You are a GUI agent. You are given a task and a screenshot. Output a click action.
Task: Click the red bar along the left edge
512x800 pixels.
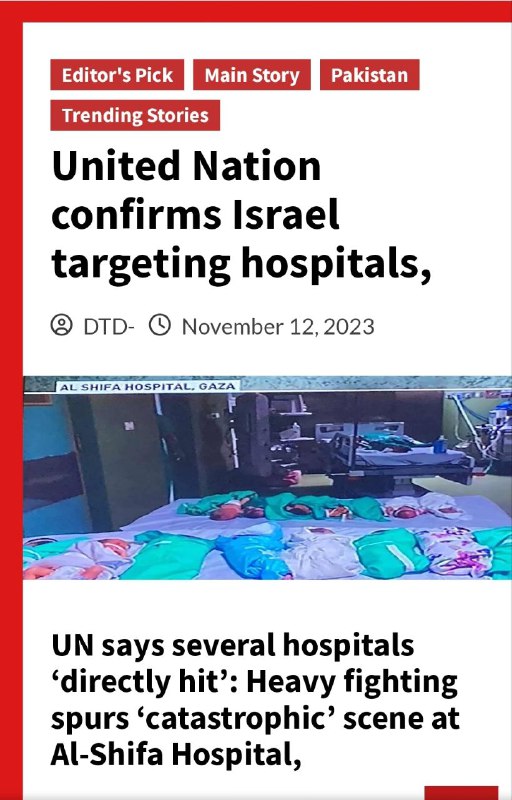coord(11,408)
